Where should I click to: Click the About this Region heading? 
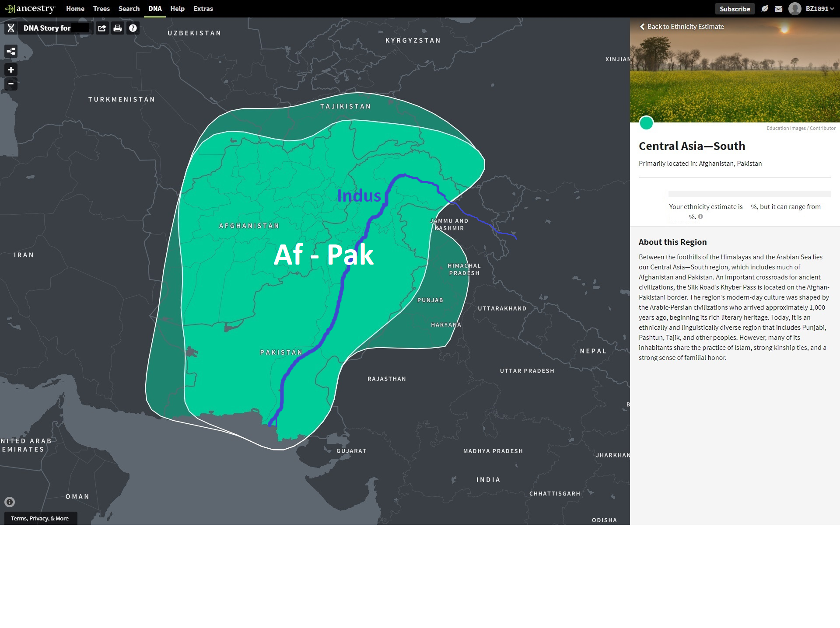pos(672,242)
